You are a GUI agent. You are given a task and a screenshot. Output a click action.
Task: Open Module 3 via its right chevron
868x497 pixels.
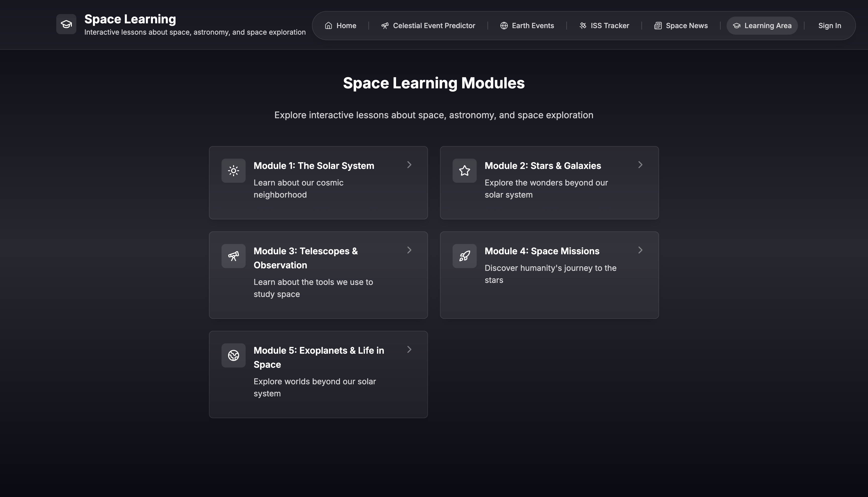[x=409, y=250]
